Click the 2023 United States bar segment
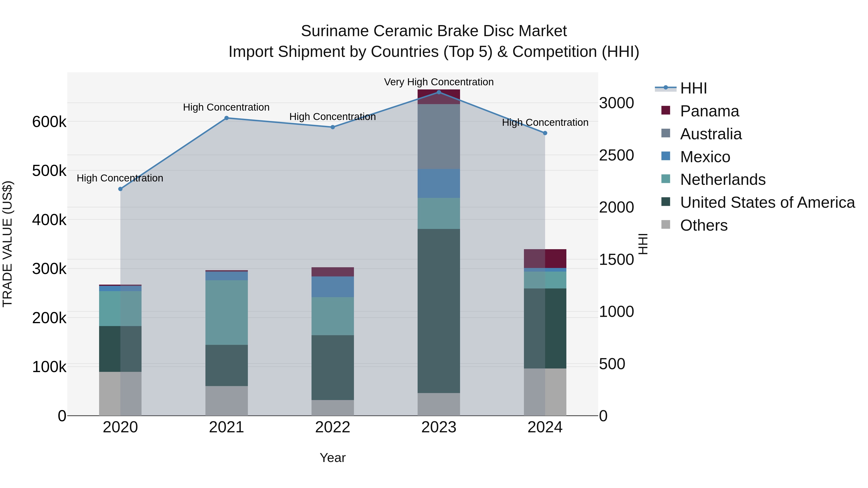The width and height of the screenshot is (868, 488). 439,311
